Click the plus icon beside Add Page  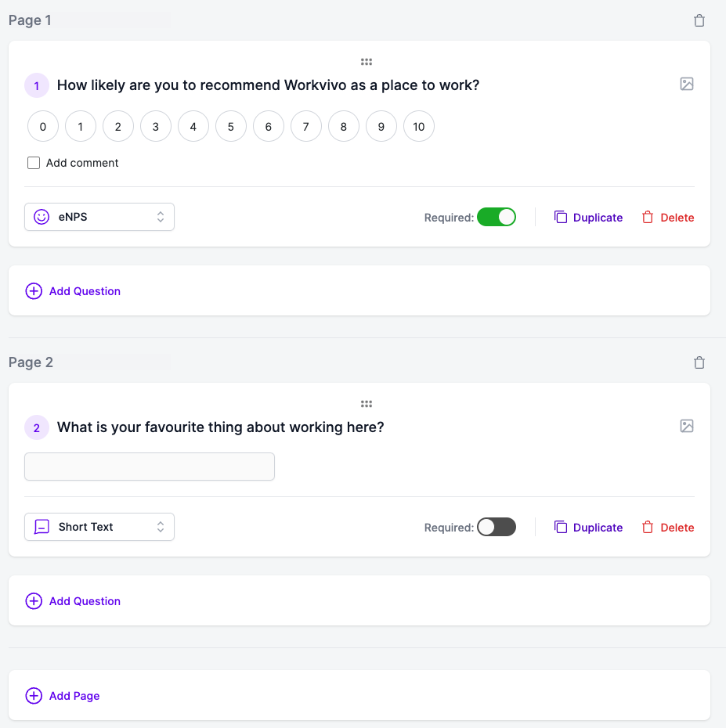pos(34,695)
